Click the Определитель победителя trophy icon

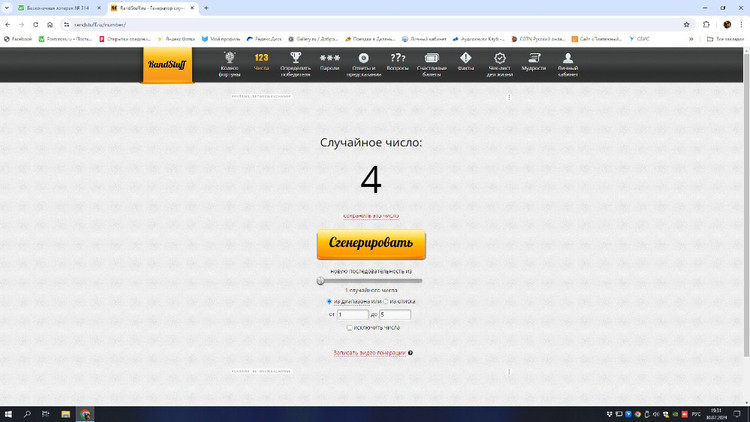[295, 59]
